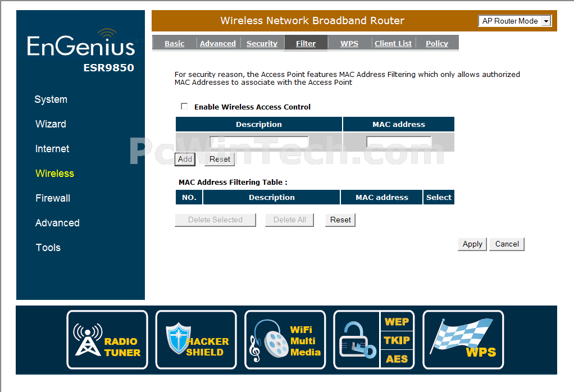
Task: Click Add to add MAC entry
Action: click(185, 159)
